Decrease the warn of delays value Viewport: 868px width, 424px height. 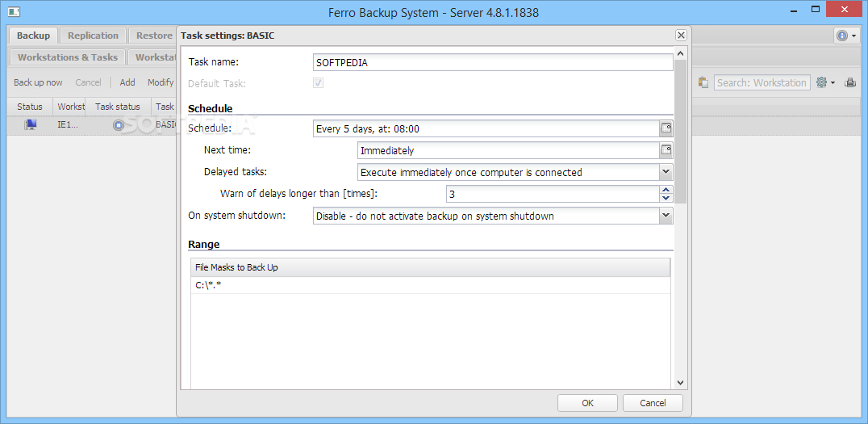pyautogui.click(x=666, y=198)
